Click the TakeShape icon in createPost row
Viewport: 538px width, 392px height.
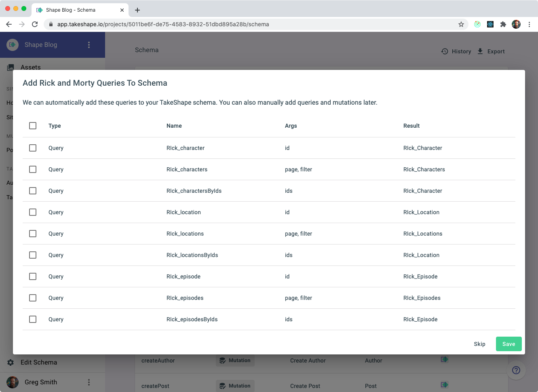click(x=444, y=385)
